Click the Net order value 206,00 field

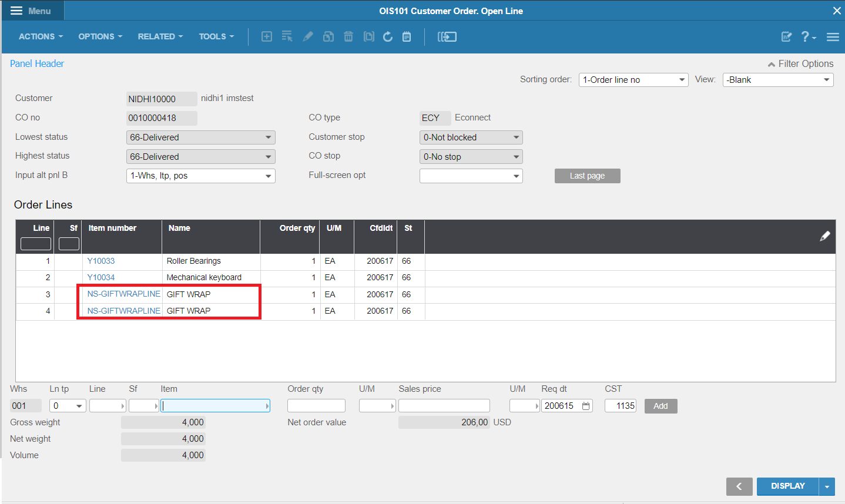[x=444, y=422]
